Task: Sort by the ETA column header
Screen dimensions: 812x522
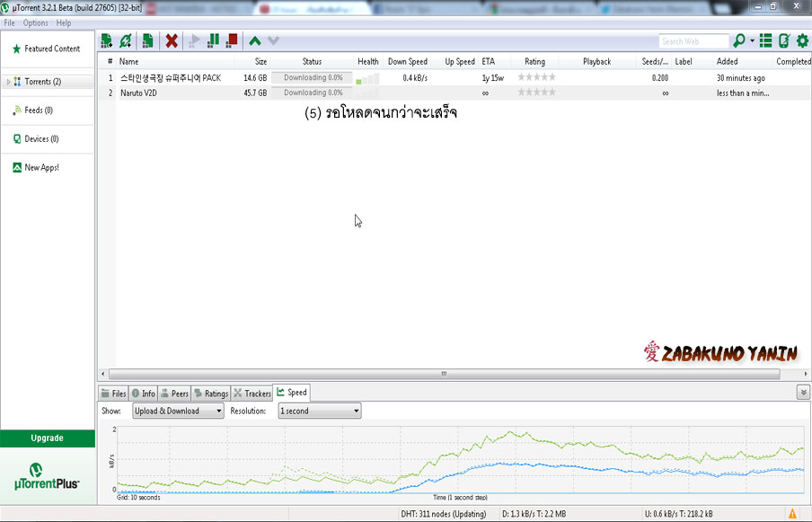Action: pos(495,61)
